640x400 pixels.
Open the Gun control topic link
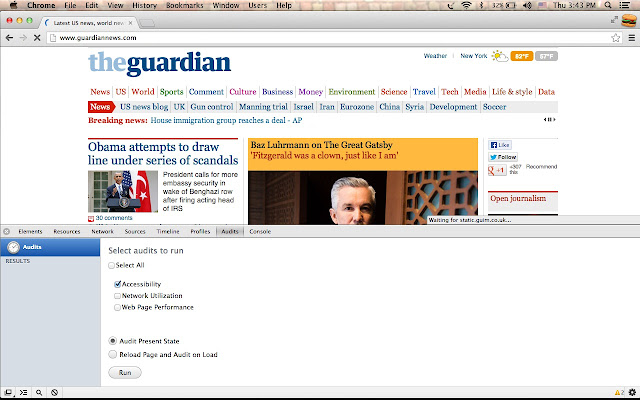211,107
